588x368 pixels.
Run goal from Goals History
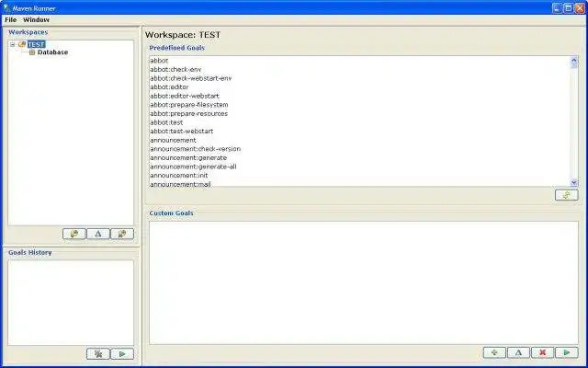[122, 353]
